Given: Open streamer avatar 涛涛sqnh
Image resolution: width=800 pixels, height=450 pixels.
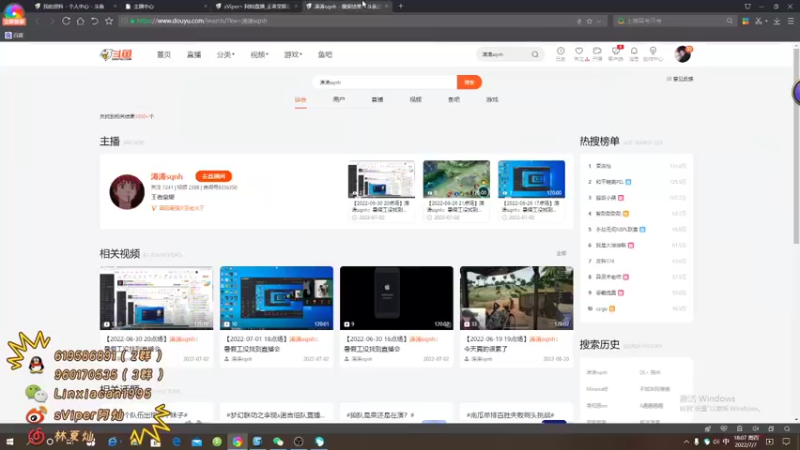Looking at the screenshot, I should pos(127,191).
